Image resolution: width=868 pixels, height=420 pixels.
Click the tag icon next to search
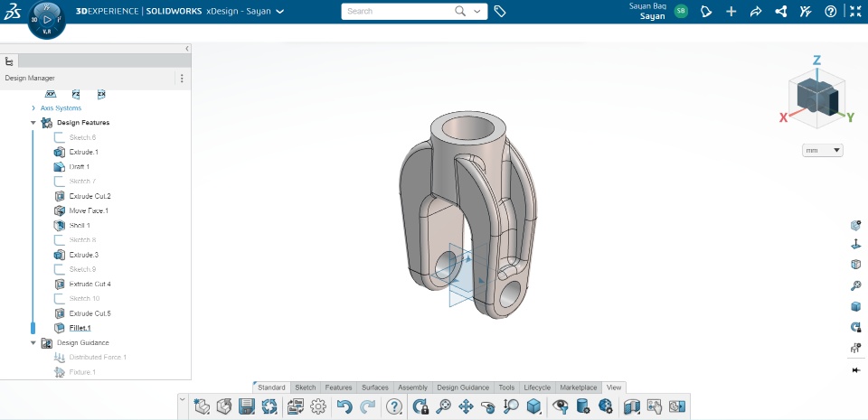pos(500,11)
